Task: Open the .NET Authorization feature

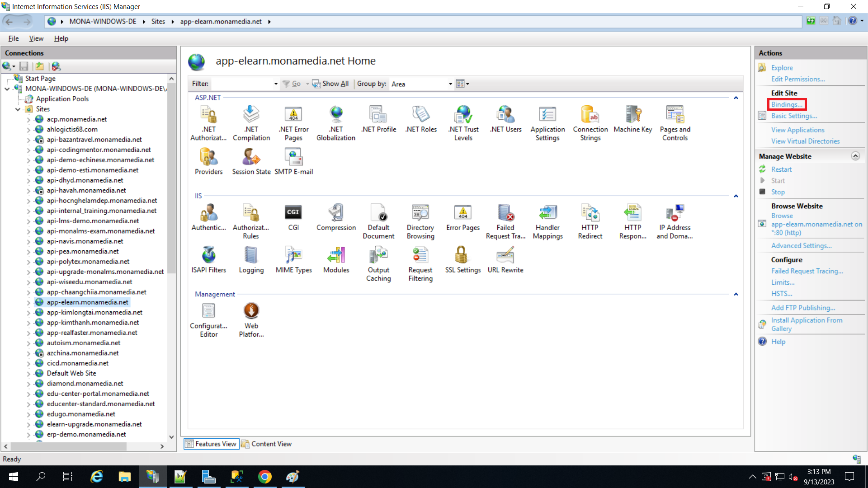Action: (208, 123)
